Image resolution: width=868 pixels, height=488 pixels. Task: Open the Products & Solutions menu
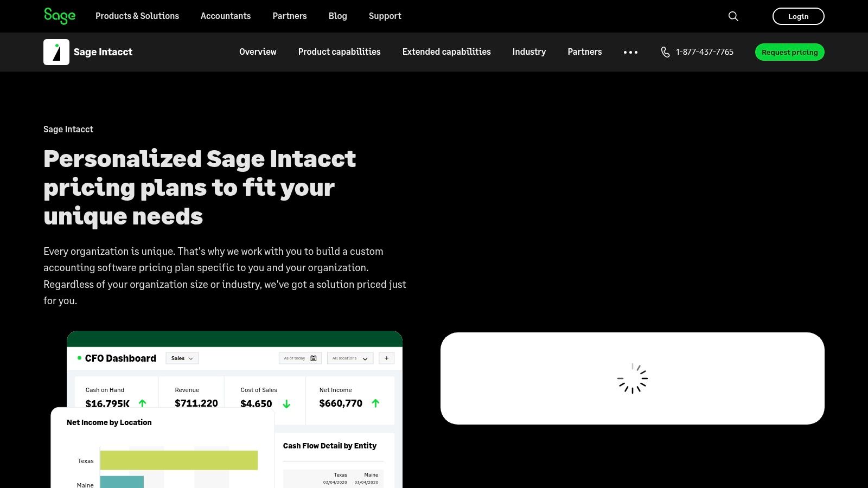click(137, 16)
